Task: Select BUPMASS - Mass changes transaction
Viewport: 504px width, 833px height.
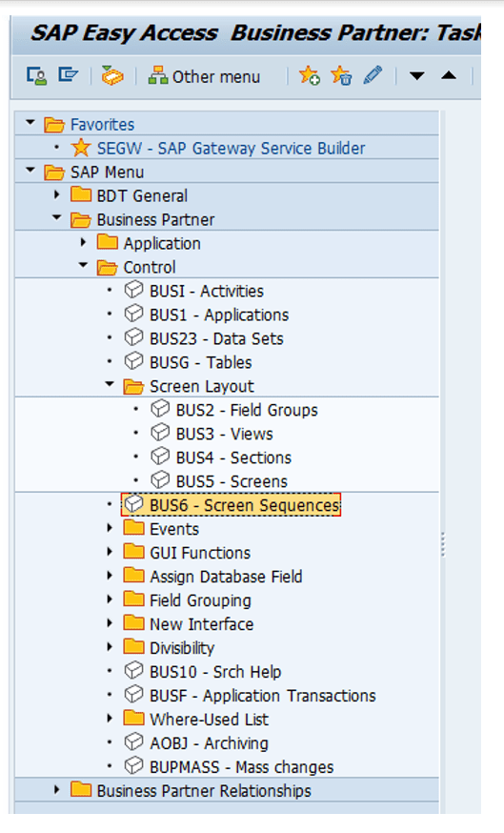Action: click(242, 767)
